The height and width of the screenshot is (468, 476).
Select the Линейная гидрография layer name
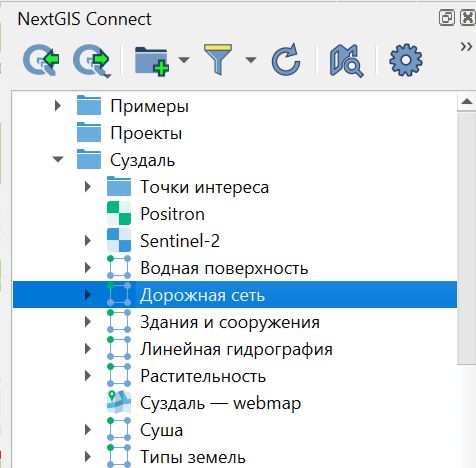click(236, 349)
